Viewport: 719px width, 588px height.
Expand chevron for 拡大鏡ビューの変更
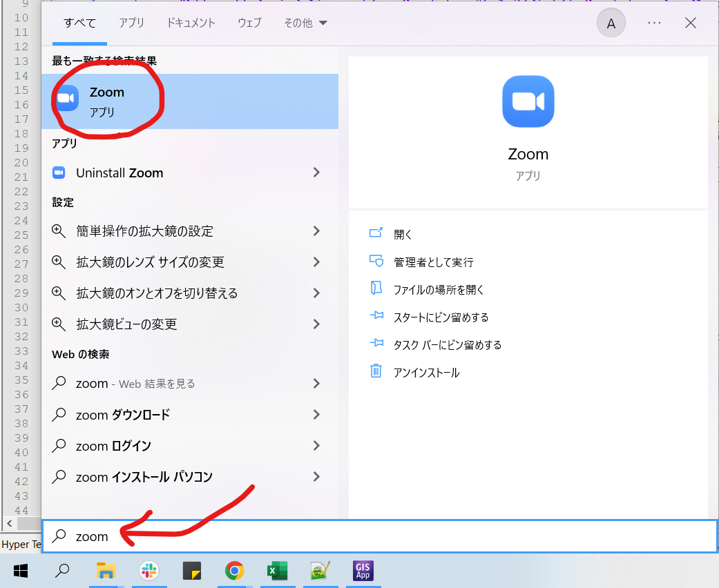click(x=316, y=324)
